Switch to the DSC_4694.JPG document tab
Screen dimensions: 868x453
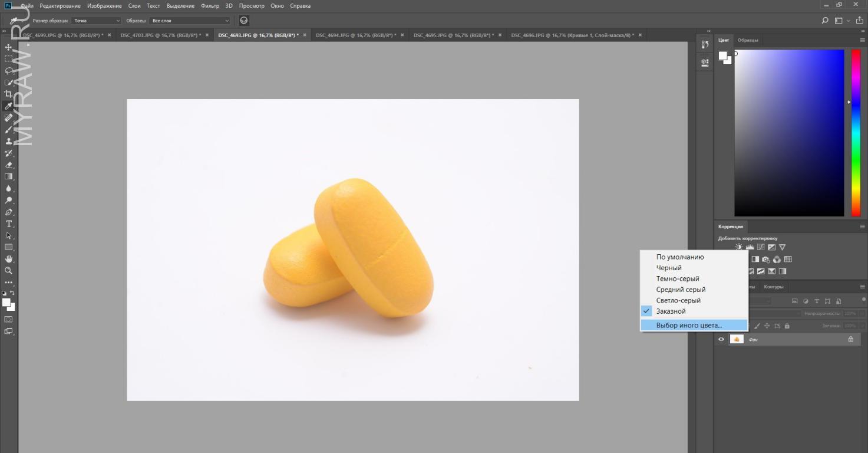pos(355,35)
